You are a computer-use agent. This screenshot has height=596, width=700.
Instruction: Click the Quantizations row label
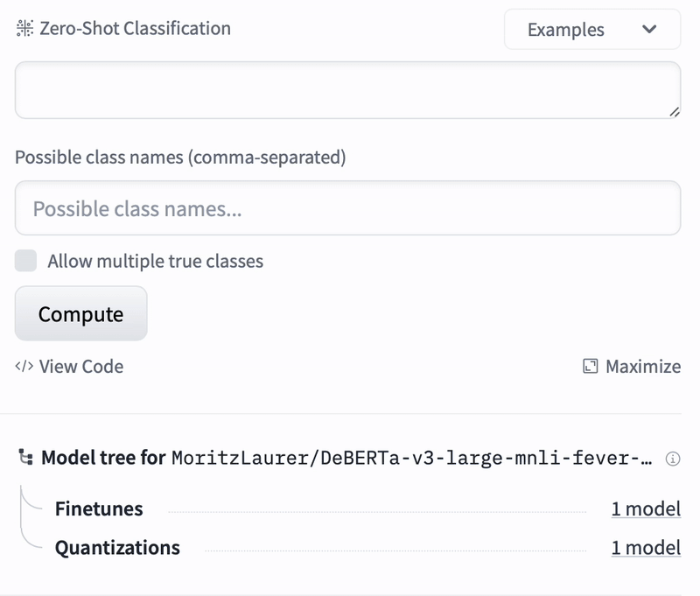point(117,548)
